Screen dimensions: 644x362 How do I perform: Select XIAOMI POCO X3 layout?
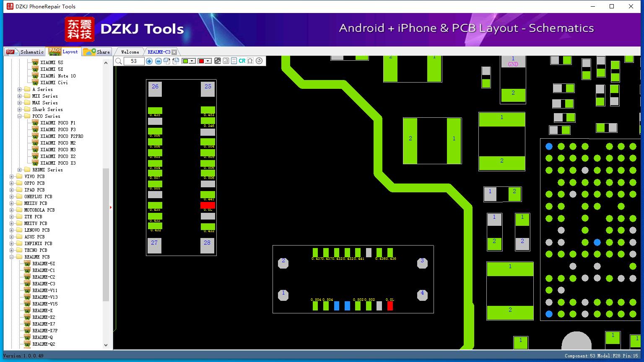pyautogui.click(x=58, y=163)
